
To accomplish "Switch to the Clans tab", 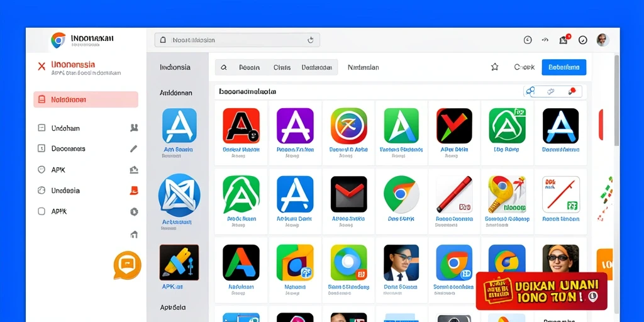I will click(282, 67).
